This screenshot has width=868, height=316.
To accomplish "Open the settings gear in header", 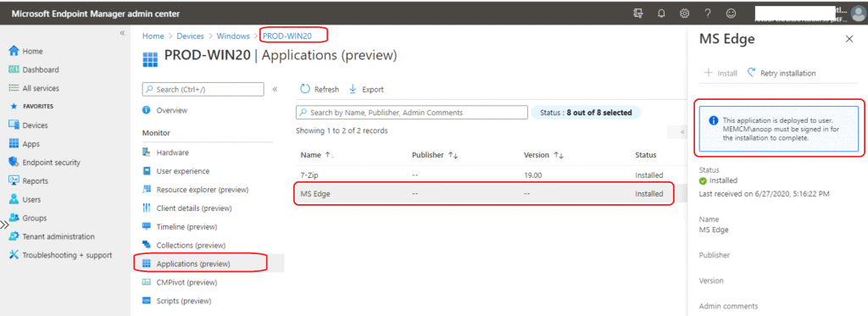I will [684, 14].
